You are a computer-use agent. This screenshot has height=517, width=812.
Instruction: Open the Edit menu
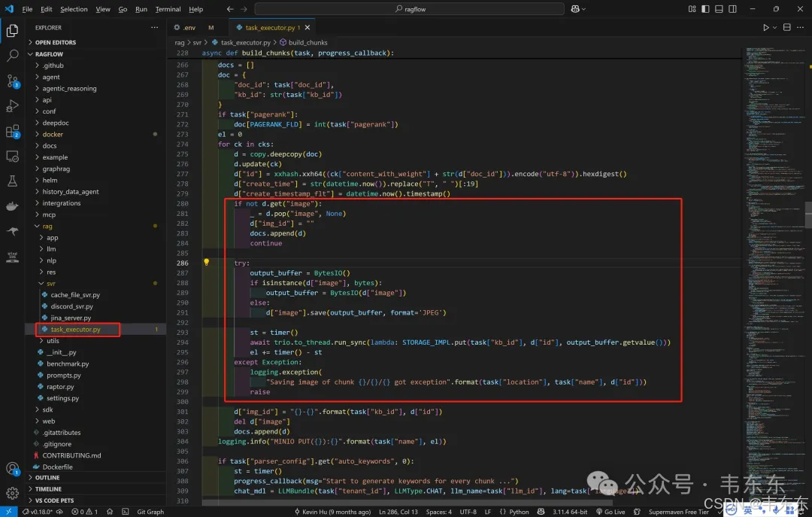pyautogui.click(x=46, y=9)
